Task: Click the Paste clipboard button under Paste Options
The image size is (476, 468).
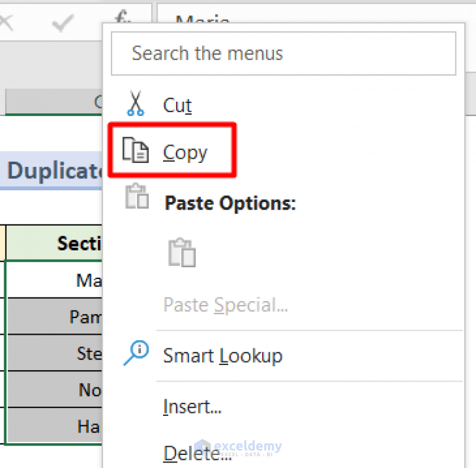Action: tap(182, 253)
